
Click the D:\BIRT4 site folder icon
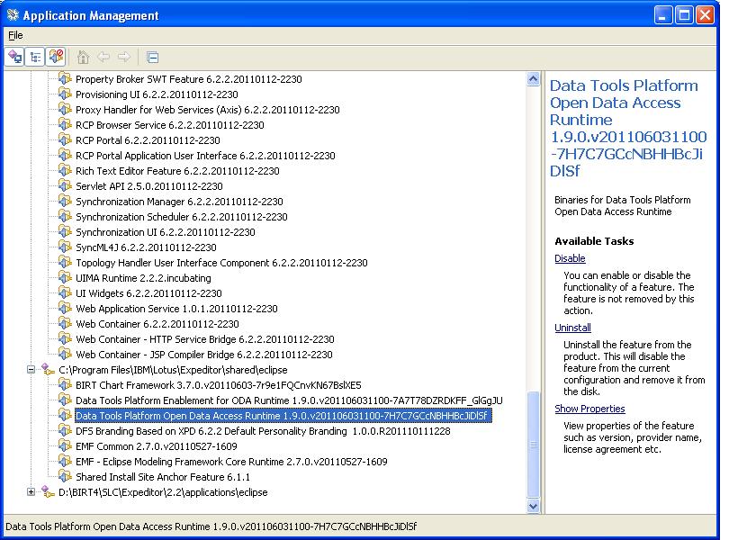48,492
